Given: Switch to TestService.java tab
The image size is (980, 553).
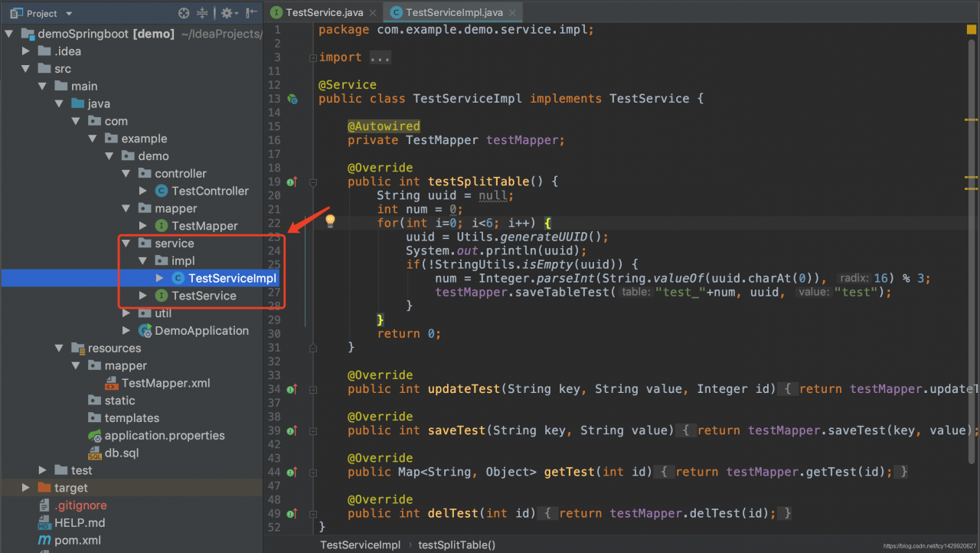Looking at the screenshot, I should tap(325, 12).
